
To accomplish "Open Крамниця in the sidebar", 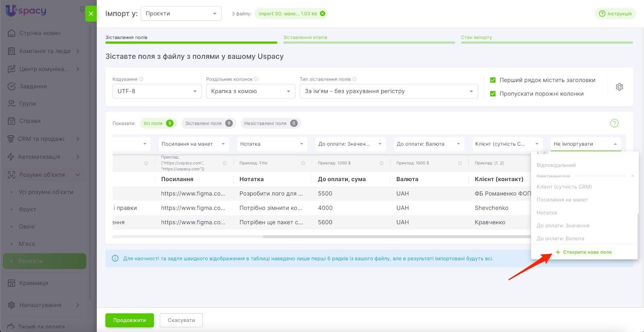I will [33, 283].
